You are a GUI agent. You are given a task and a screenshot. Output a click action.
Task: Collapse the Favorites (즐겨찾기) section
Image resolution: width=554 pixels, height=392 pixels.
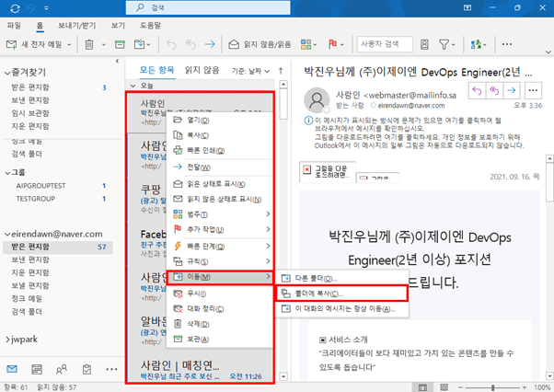7,73
